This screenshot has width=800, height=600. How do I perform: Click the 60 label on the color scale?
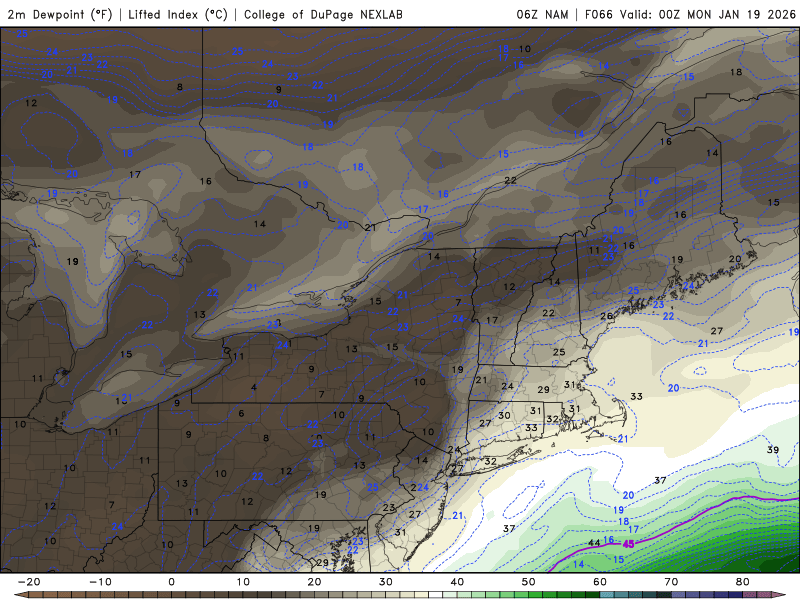pyautogui.click(x=600, y=582)
